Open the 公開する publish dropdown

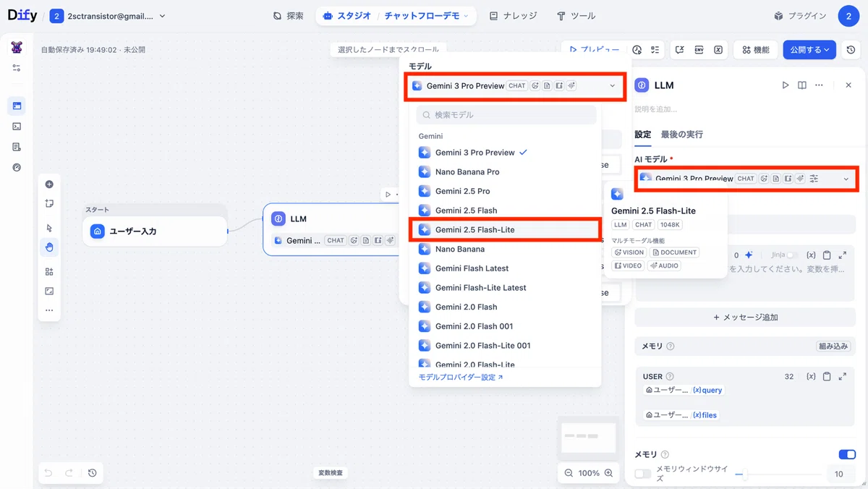(x=809, y=50)
